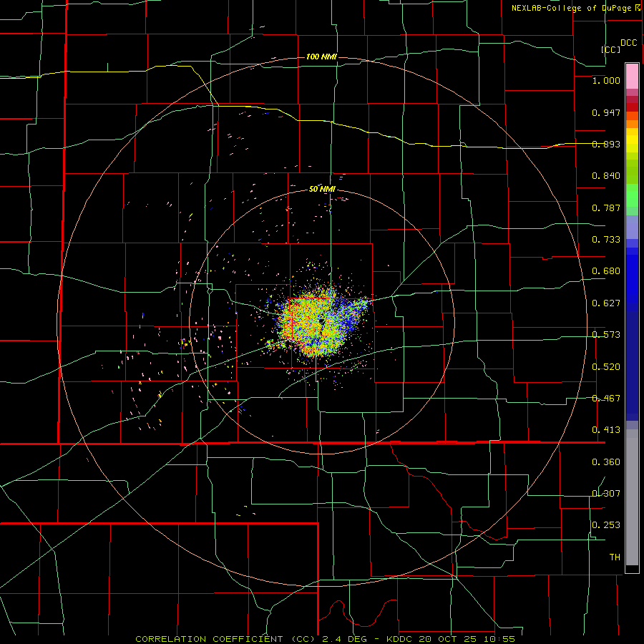Pick the pink swatch on the color bar
The width and height of the screenshot is (644, 644).
(632, 76)
